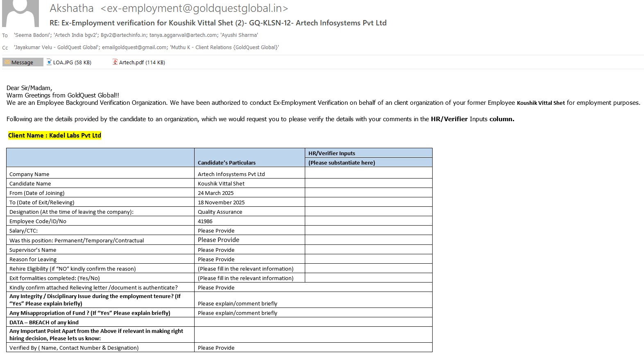Click the Artech.pdf PDF file icon
644x355 pixels.
(x=115, y=62)
